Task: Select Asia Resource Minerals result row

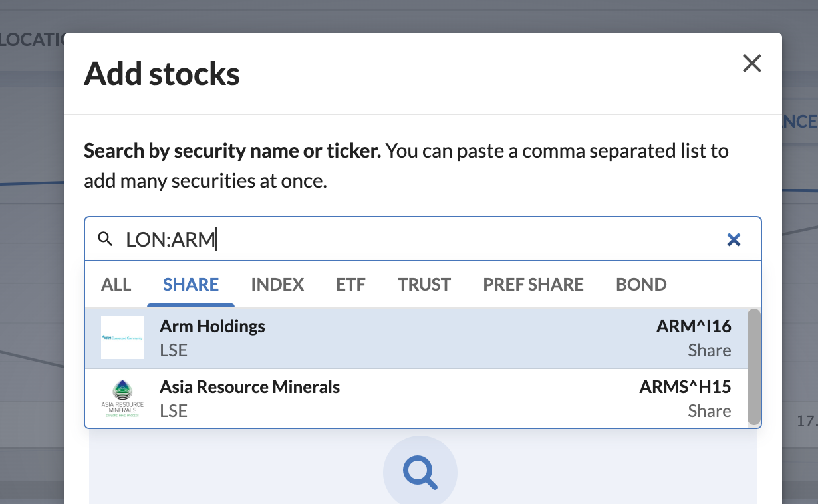Action: pyautogui.click(x=416, y=398)
